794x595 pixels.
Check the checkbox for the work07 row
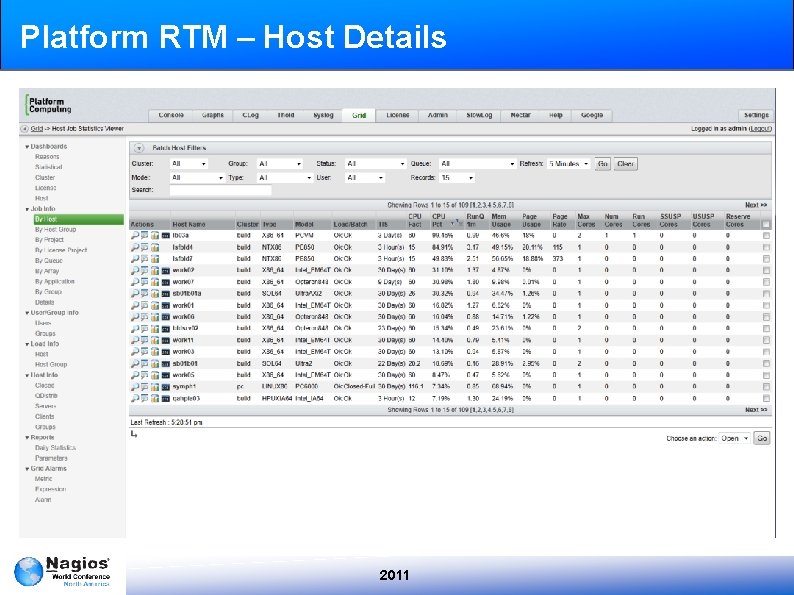click(766, 282)
